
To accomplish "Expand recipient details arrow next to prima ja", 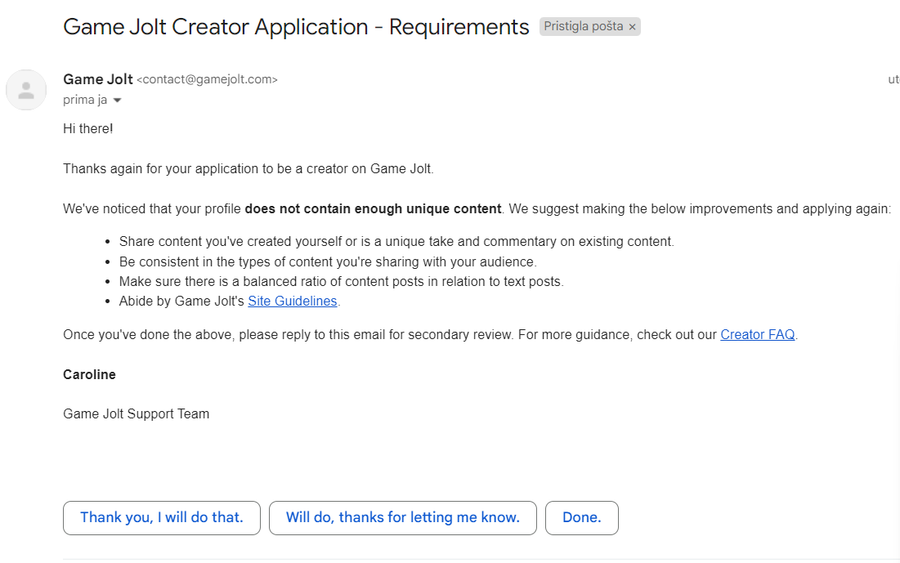I will pyautogui.click(x=117, y=100).
